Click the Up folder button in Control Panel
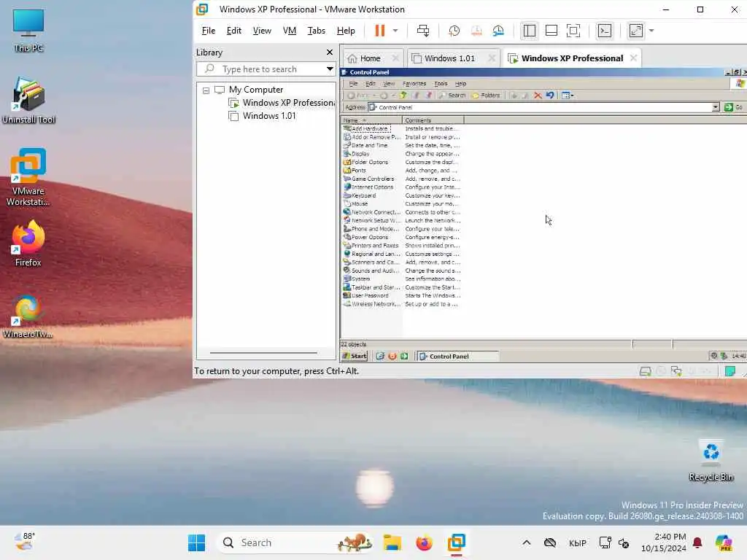Image resolution: width=747 pixels, height=560 pixels. pos(403,96)
